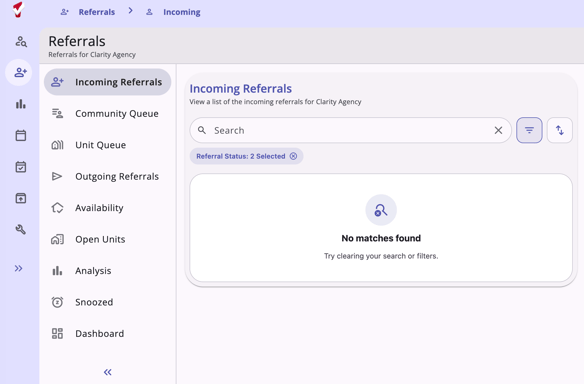Click 'Referrals for Clarity Agency' subtitle

(92, 55)
